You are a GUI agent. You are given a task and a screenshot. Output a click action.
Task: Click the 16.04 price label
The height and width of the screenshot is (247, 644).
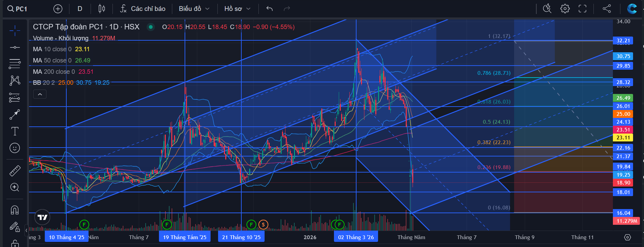pyautogui.click(x=623, y=213)
